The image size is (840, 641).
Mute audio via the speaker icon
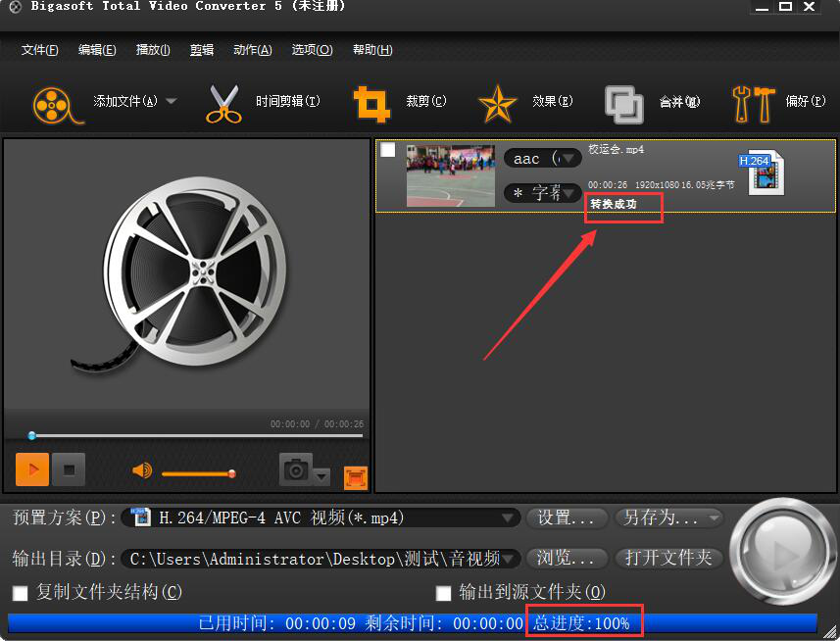point(142,470)
